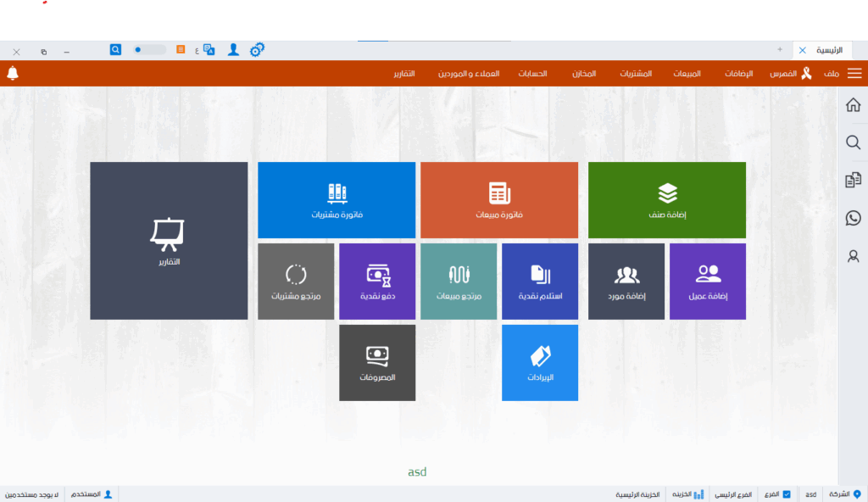Viewport: 868px width, 502px height.
Task: Click the blue settings gears icon
Action: pyautogui.click(x=257, y=50)
